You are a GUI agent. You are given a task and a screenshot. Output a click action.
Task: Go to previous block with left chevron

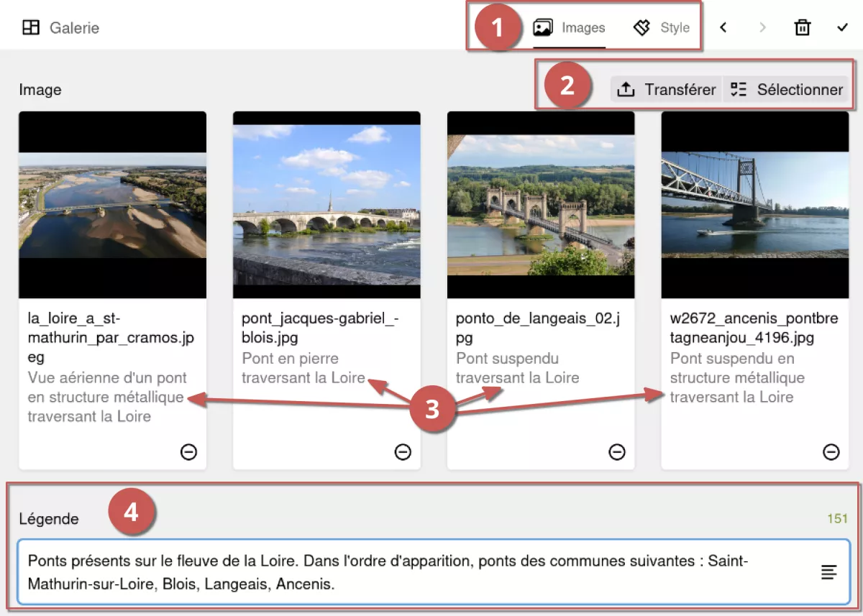pyautogui.click(x=723, y=28)
